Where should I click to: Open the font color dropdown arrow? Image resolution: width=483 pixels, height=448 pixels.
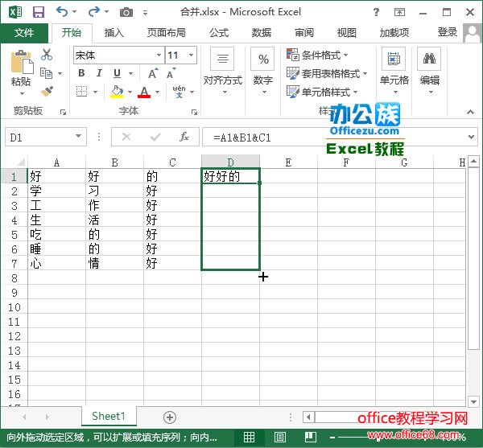click(158, 92)
